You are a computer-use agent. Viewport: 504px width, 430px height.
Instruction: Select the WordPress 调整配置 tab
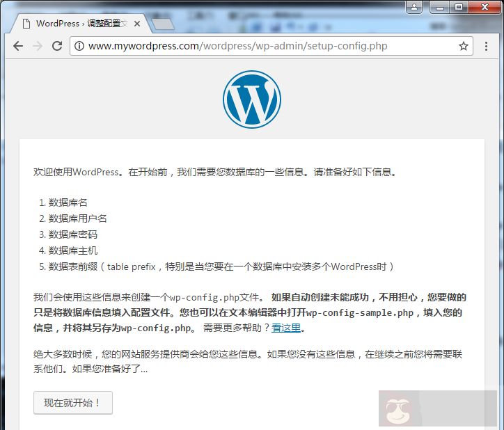81,24
